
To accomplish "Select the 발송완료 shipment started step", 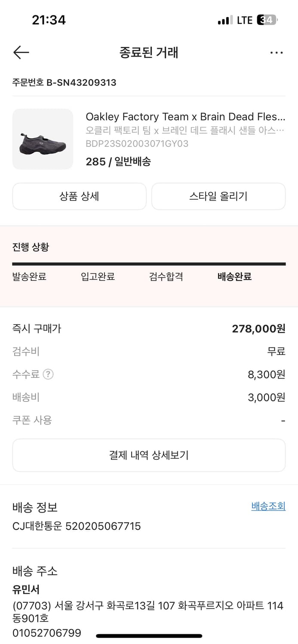I will pyautogui.click(x=29, y=277).
